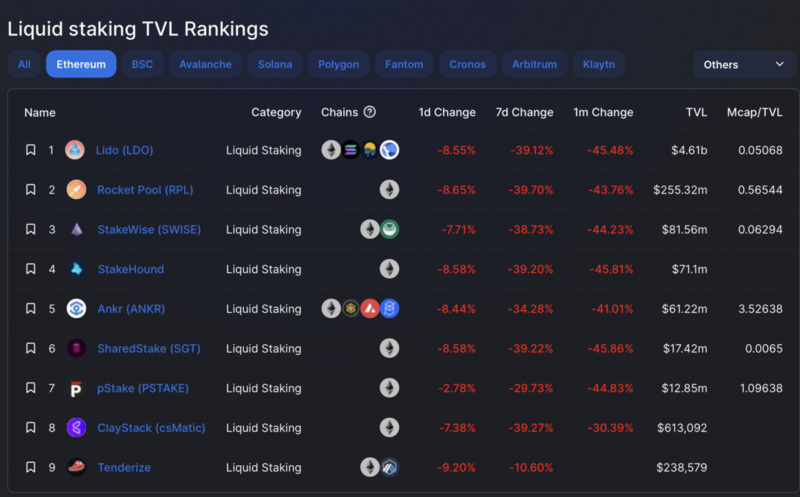Click the Rocket Pool orange logo icon

point(76,190)
